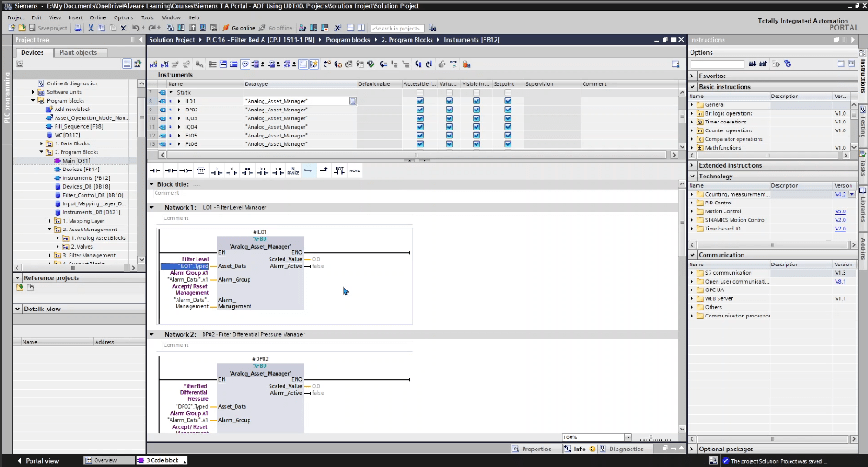Toggle Accessible checkbox for LI01 row
The image size is (868, 467).
pyautogui.click(x=420, y=102)
